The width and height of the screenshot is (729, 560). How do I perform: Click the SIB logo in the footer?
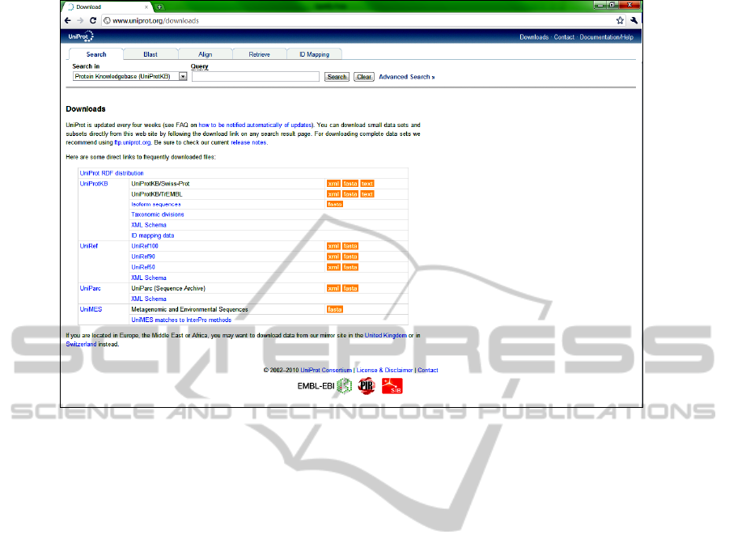392,386
